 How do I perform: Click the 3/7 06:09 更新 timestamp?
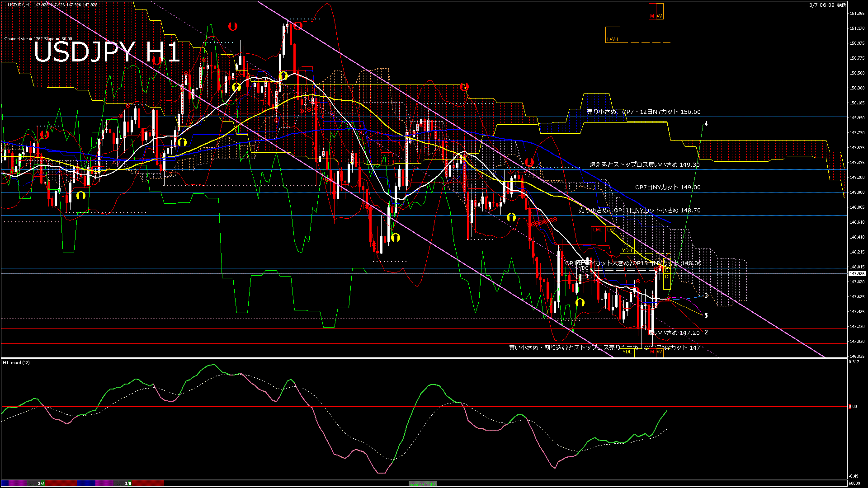tap(827, 5)
